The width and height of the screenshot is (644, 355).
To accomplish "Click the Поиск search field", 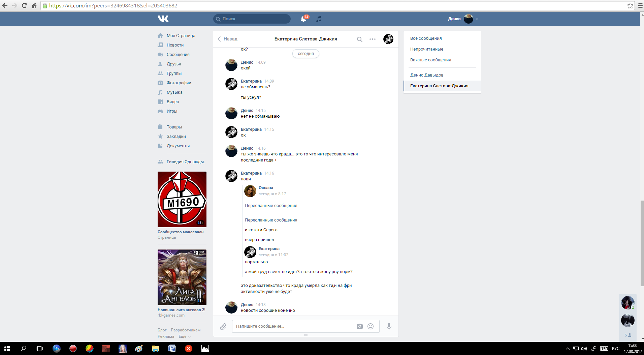I will [x=252, y=19].
